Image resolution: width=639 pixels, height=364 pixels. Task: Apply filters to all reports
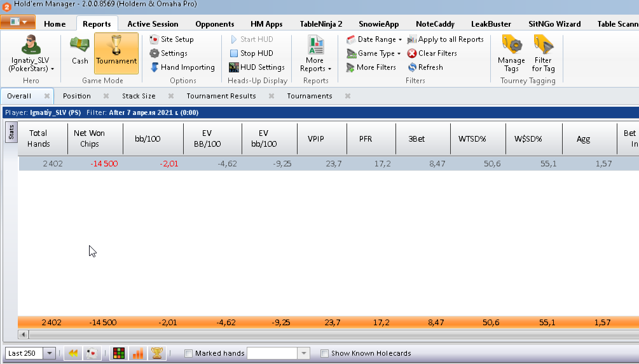(x=446, y=39)
